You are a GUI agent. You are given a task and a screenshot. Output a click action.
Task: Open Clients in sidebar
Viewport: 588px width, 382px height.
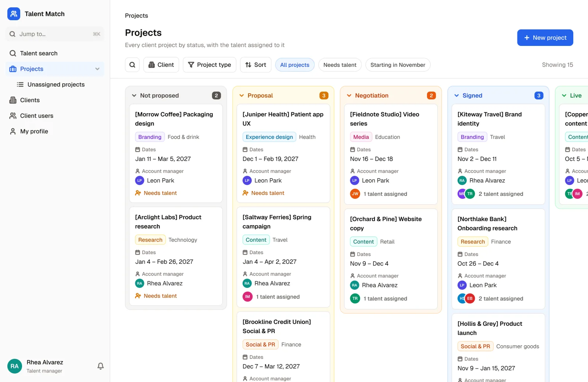(x=55, y=100)
